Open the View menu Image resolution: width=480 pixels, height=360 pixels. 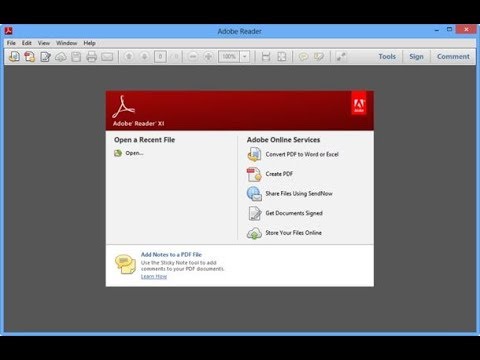44,43
